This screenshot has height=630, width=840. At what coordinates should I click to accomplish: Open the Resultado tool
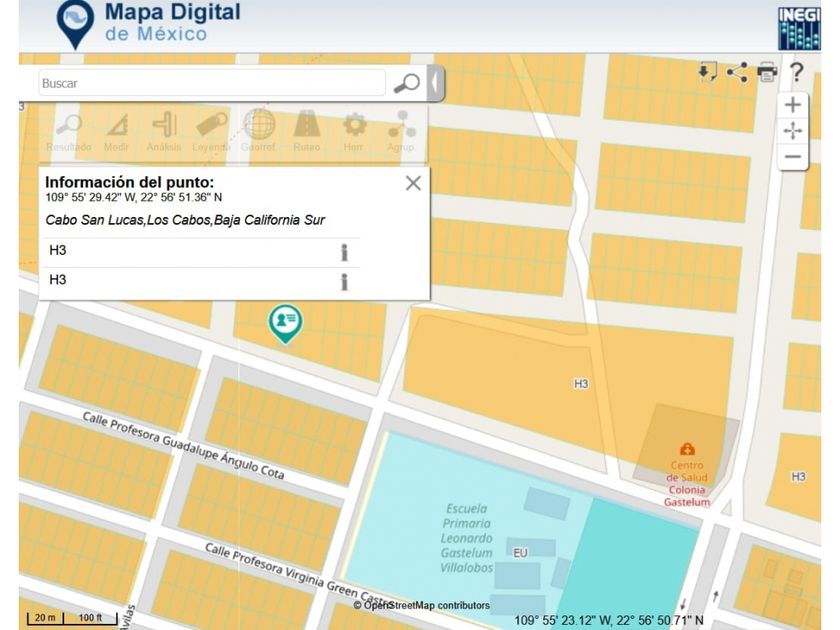click(69, 133)
